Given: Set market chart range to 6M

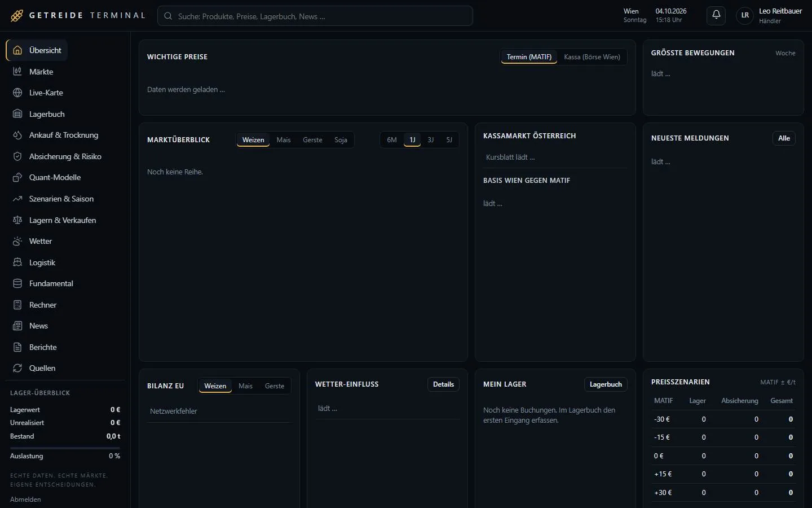Looking at the screenshot, I should point(392,140).
